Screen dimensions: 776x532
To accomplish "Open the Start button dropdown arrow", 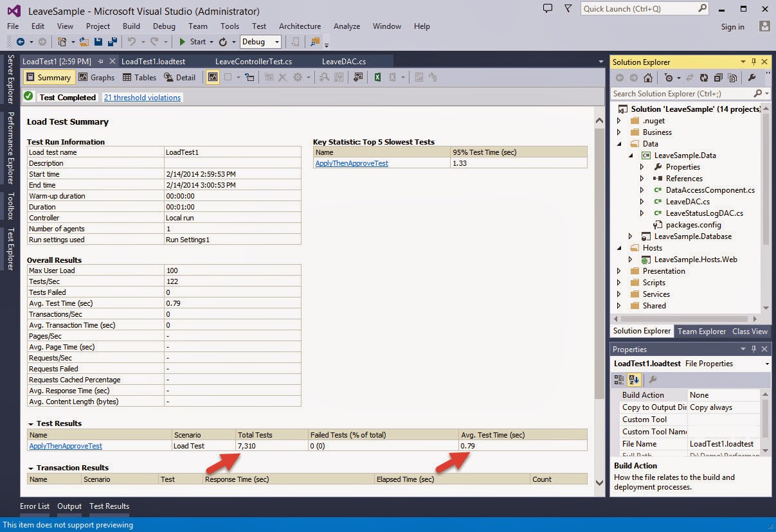I will click(212, 42).
